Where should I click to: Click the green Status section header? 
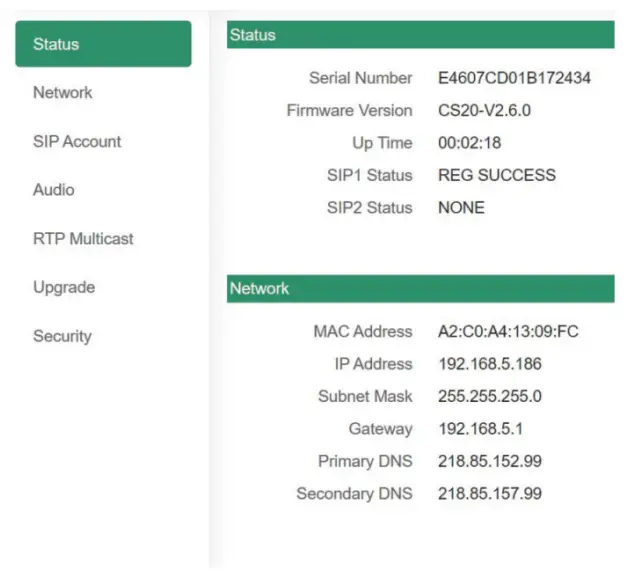pyautogui.click(x=420, y=35)
